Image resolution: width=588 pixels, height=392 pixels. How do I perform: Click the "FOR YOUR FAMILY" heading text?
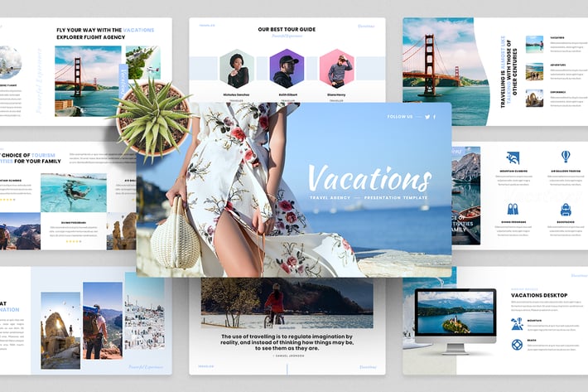tap(37, 162)
